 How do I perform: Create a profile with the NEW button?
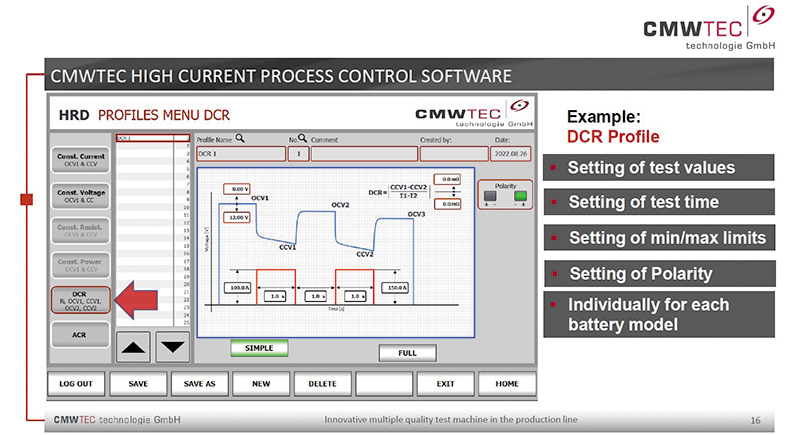click(x=261, y=384)
